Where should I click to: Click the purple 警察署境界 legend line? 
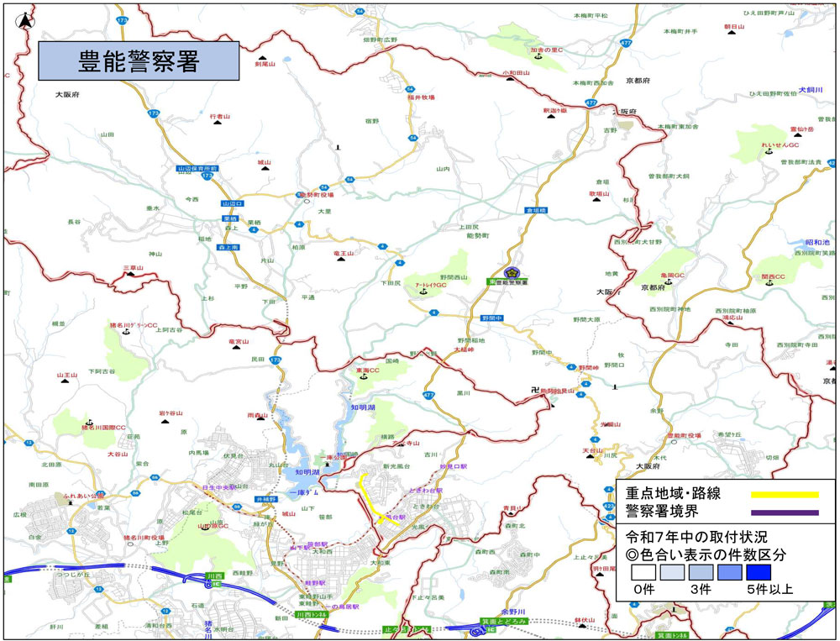coord(785,512)
